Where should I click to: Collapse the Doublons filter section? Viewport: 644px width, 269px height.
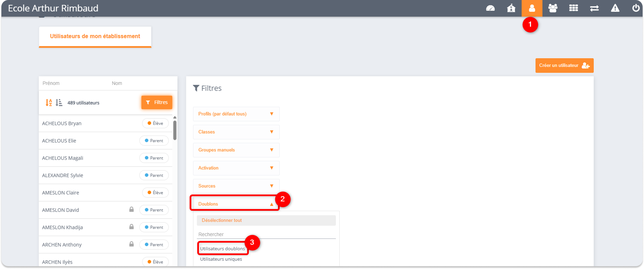235,204
